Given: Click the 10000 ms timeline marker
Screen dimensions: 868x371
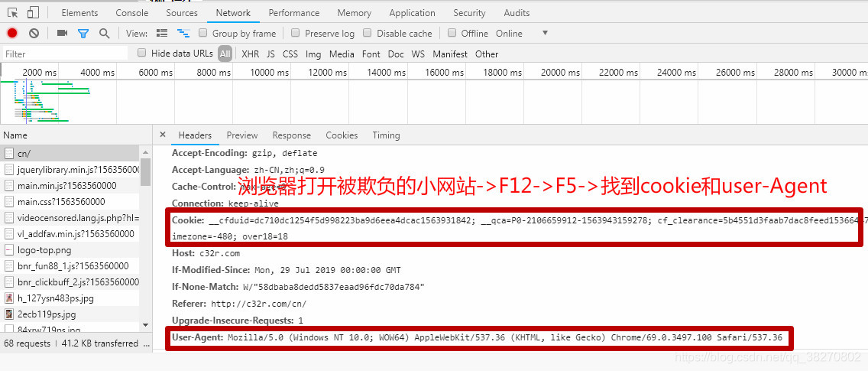Looking at the screenshot, I should click(269, 72).
